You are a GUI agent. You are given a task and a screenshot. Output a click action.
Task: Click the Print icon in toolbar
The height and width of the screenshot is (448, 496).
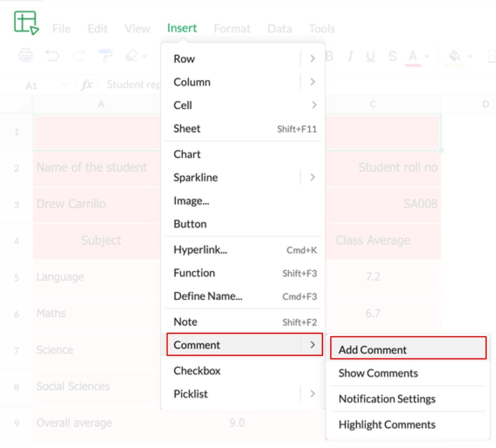tap(26, 55)
